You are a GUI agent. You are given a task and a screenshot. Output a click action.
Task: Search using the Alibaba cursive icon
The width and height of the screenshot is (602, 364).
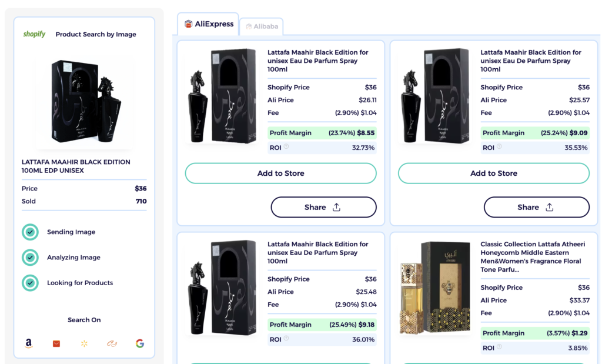[x=111, y=343]
